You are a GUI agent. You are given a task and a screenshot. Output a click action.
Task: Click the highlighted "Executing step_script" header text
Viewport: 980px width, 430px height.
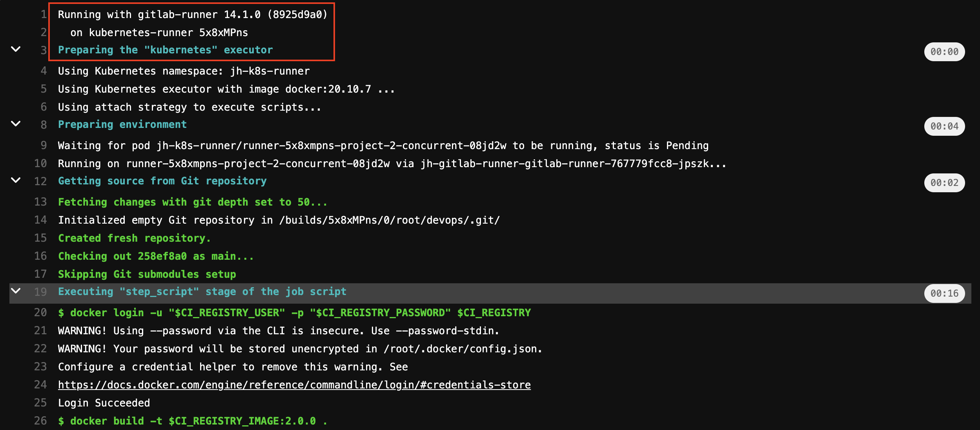point(202,291)
